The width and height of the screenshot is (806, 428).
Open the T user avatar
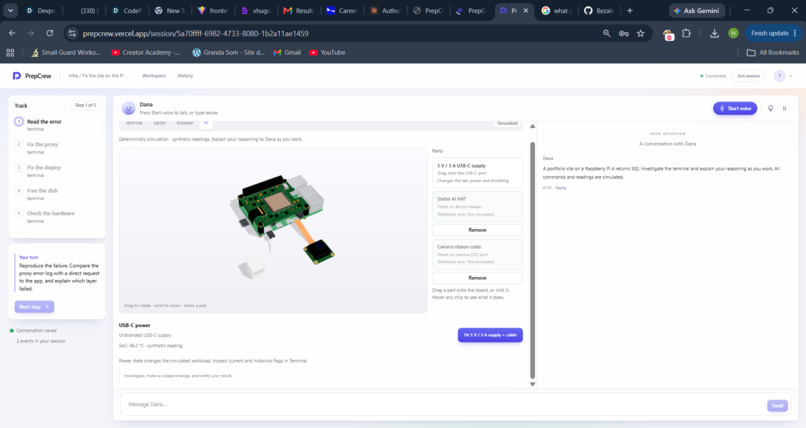point(779,76)
